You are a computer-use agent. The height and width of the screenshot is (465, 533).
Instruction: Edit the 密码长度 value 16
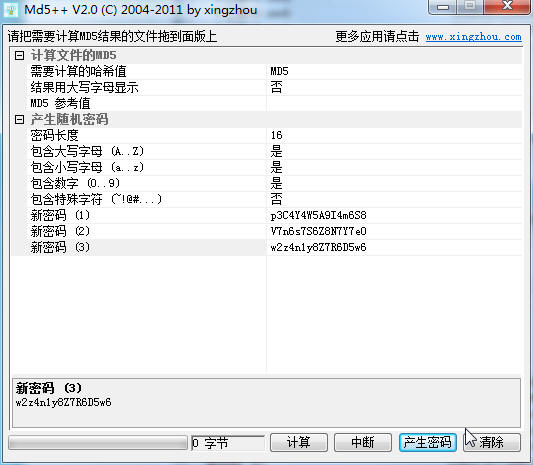click(394, 135)
